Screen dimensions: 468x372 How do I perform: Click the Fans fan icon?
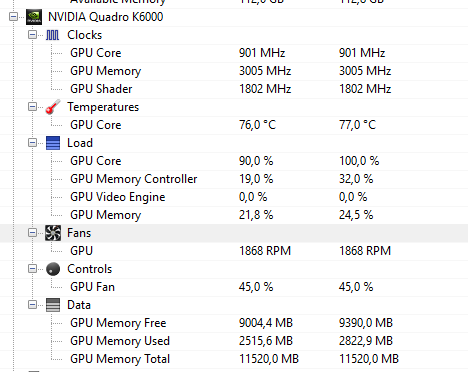[x=53, y=233]
